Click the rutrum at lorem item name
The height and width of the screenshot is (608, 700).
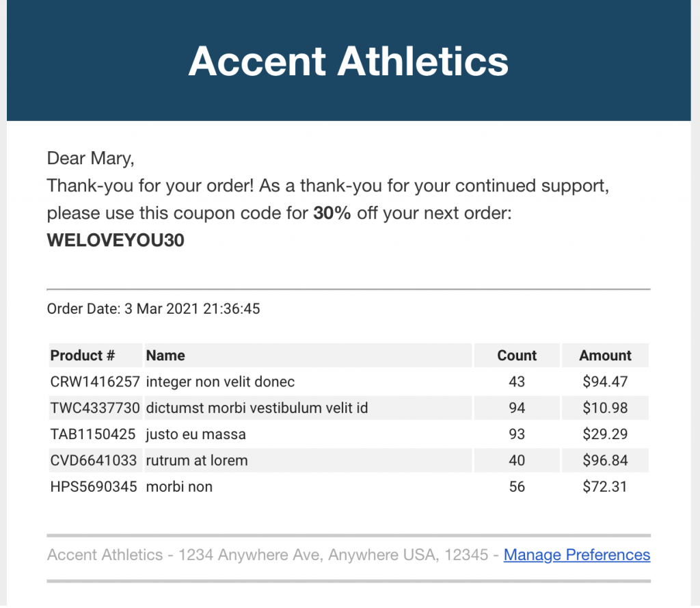(197, 460)
